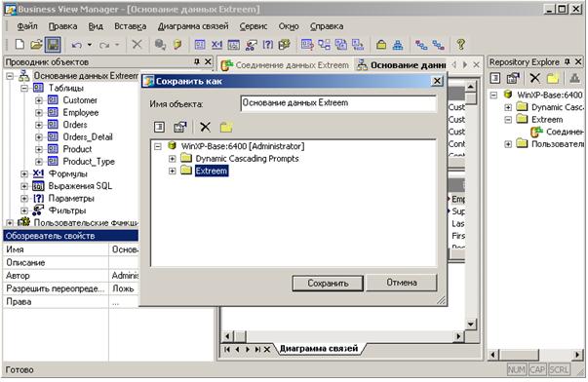
Task: Expand the Формулы node
Action: 24,173
